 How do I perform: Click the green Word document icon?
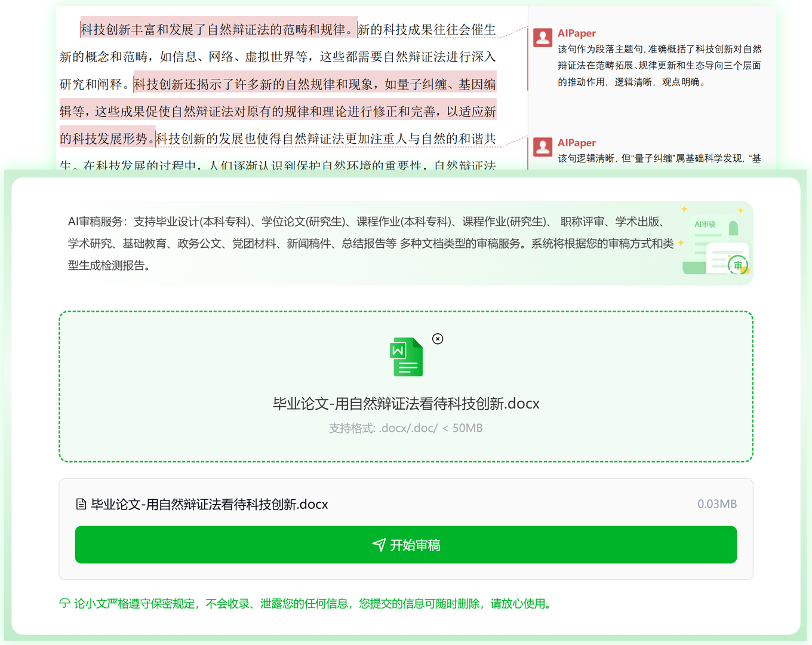pos(407,357)
